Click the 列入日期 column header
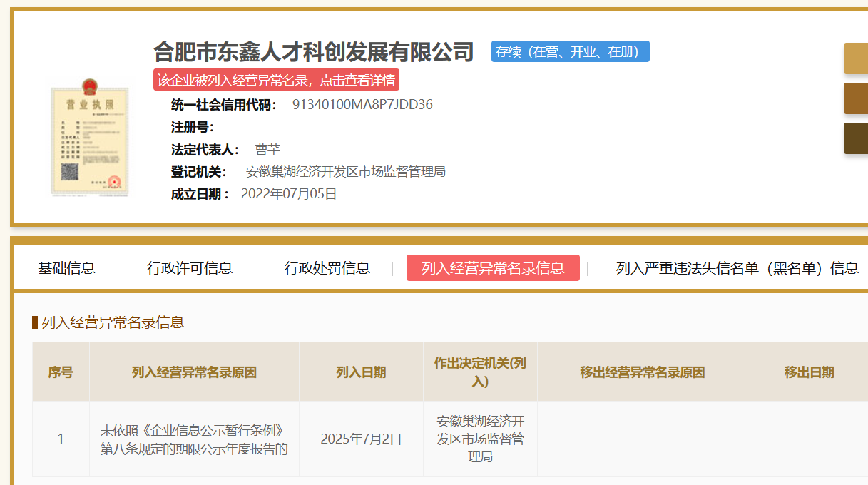868x485 pixels. tap(361, 372)
